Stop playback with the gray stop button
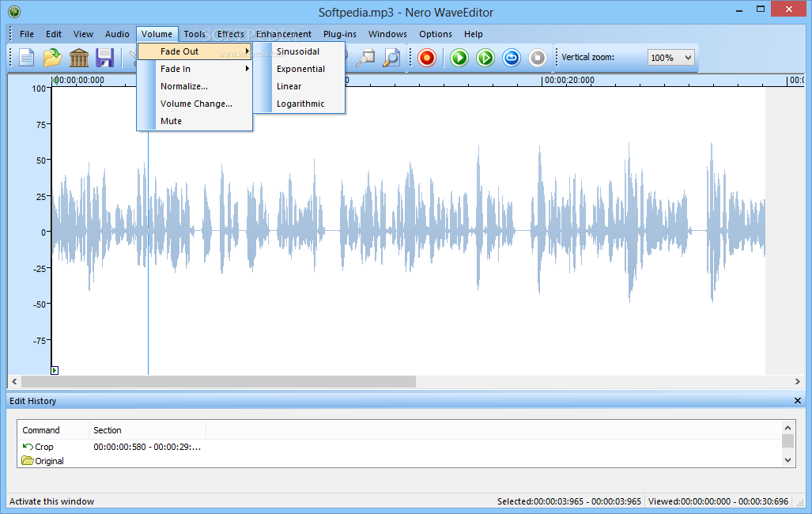Image resolution: width=812 pixels, height=514 pixels. tap(538, 58)
